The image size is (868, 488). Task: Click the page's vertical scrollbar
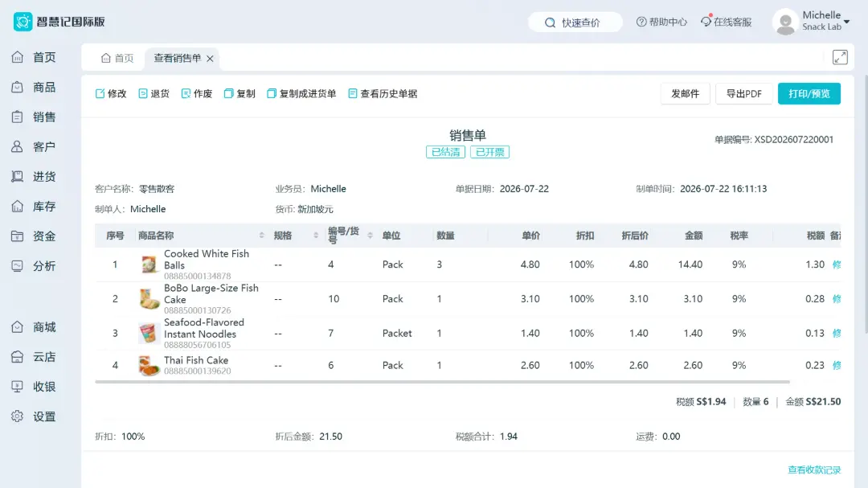click(866, 205)
